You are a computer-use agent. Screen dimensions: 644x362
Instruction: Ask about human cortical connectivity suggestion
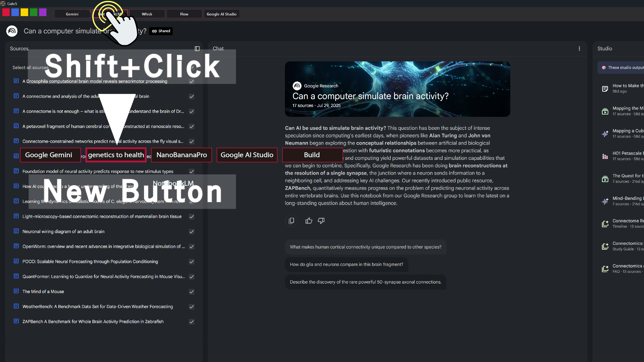click(365, 247)
